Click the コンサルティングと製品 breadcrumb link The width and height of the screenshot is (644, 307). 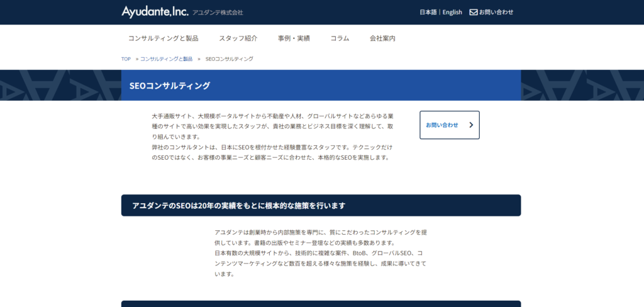click(166, 59)
